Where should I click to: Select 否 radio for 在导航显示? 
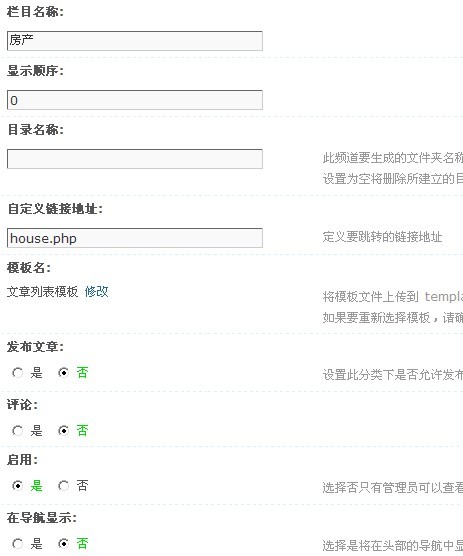(x=63, y=544)
